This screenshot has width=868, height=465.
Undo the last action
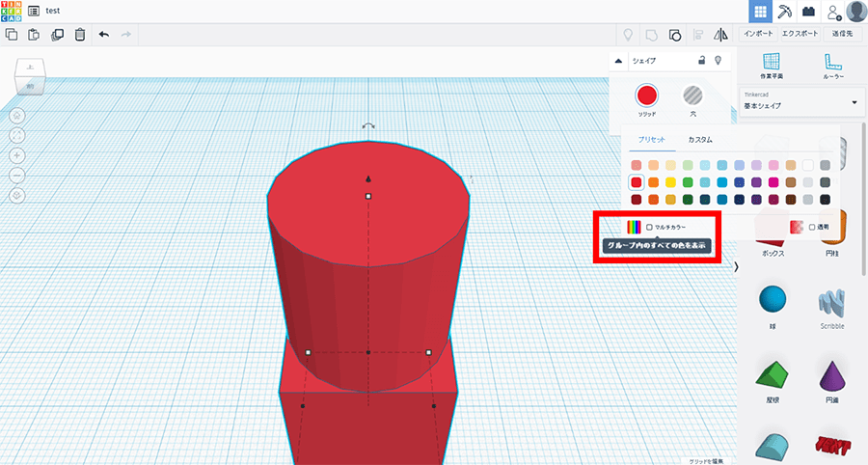(x=103, y=35)
